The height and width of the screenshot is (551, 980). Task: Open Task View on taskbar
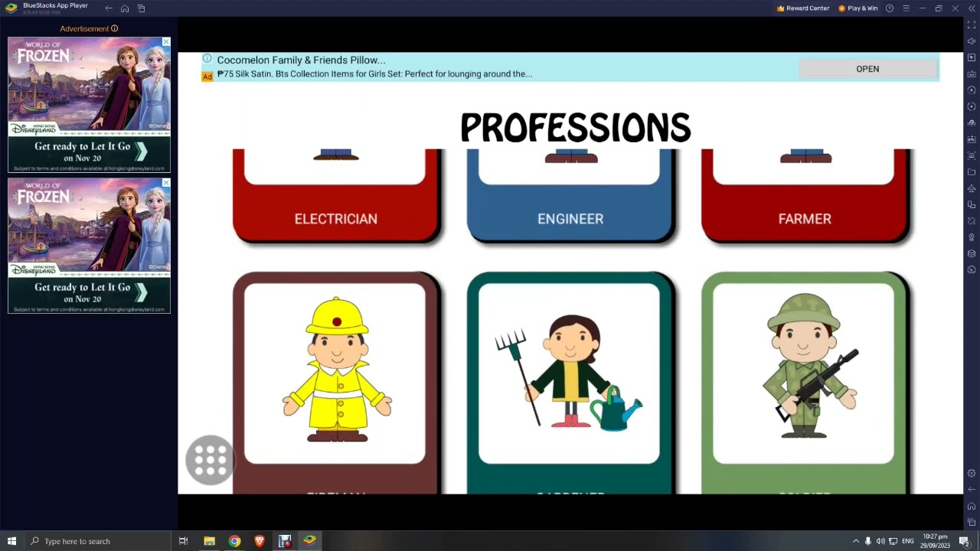click(183, 541)
